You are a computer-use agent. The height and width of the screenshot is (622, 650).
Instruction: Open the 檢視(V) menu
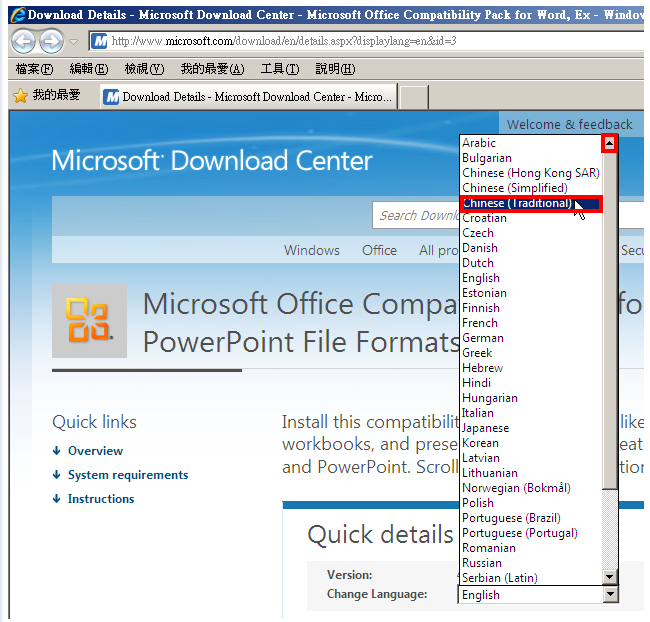pyautogui.click(x=145, y=68)
